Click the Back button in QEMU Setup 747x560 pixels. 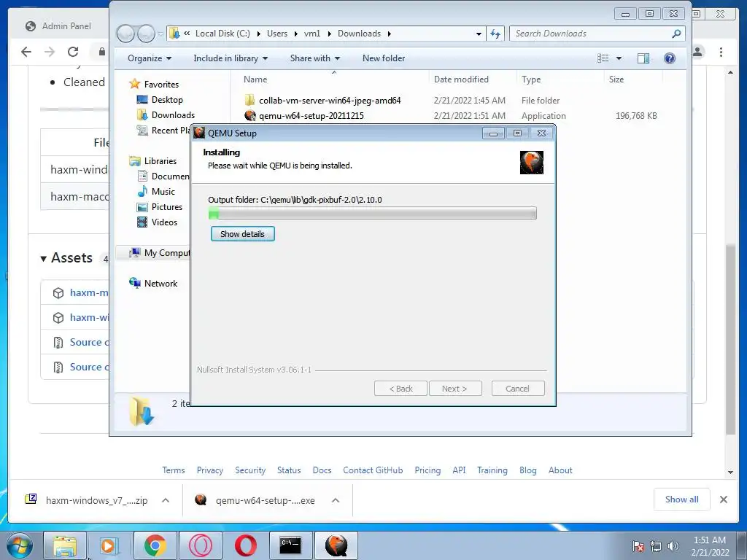[400, 389]
